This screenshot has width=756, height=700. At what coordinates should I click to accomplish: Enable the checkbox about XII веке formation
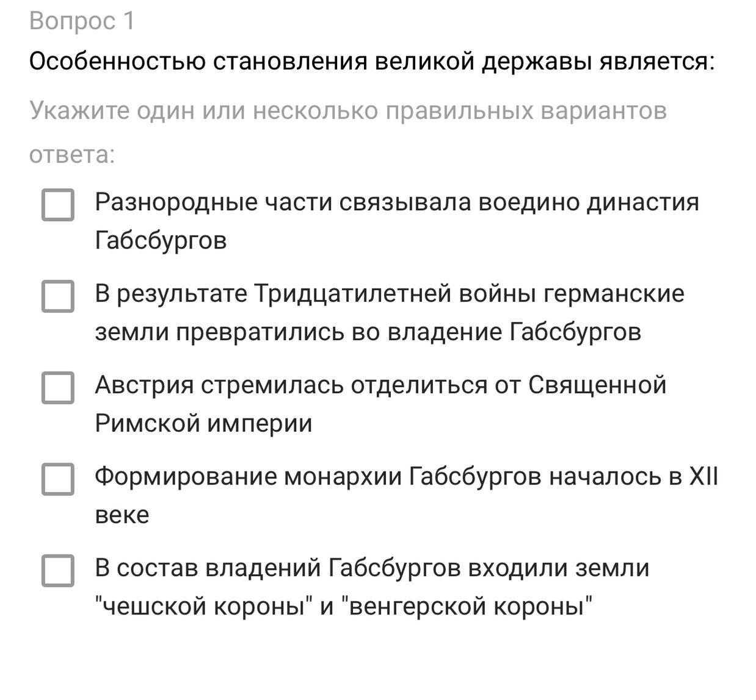58,479
